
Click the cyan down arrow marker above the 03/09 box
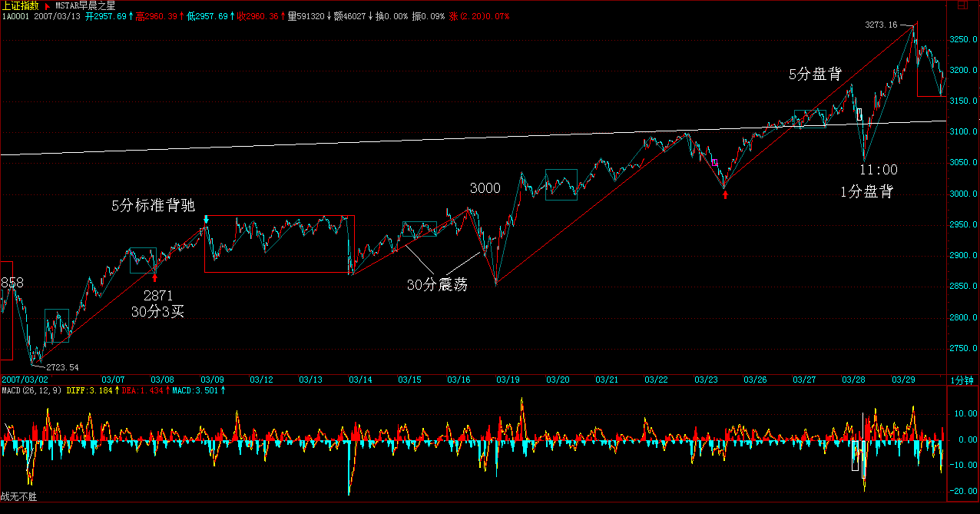pyautogui.click(x=206, y=219)
